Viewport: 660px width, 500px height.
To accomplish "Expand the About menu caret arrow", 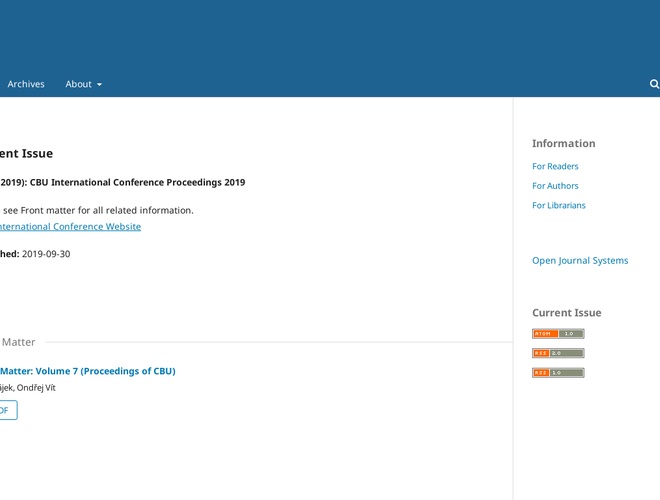I will tap(99, 85).
